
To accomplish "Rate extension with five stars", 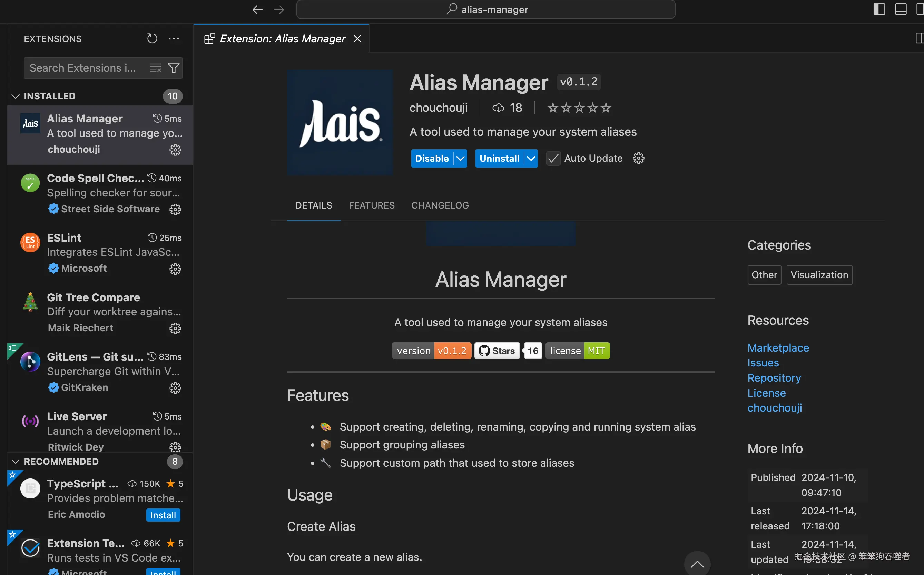I will [606, 108].
